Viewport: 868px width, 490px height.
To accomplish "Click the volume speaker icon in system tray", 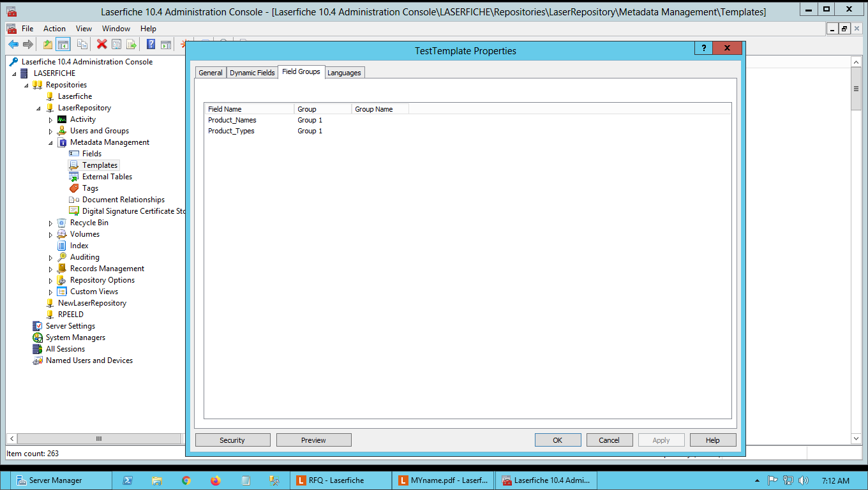I will click(804, 480).
